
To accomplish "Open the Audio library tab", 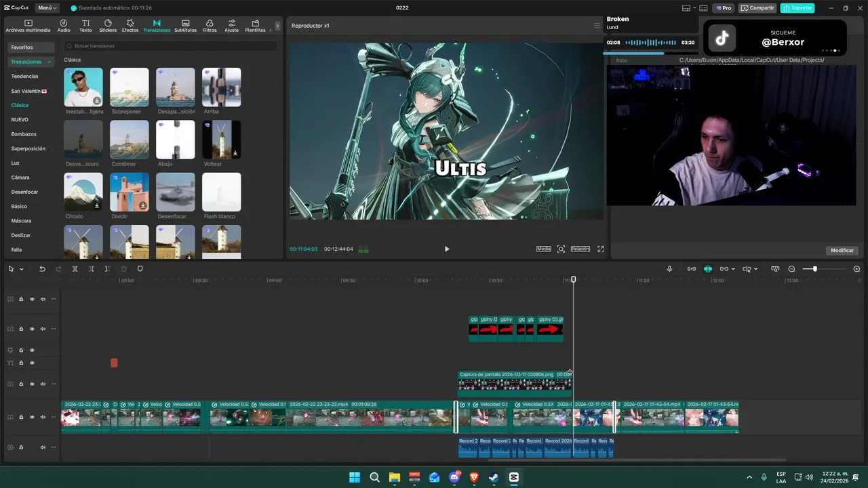I will tap(64, 26).
